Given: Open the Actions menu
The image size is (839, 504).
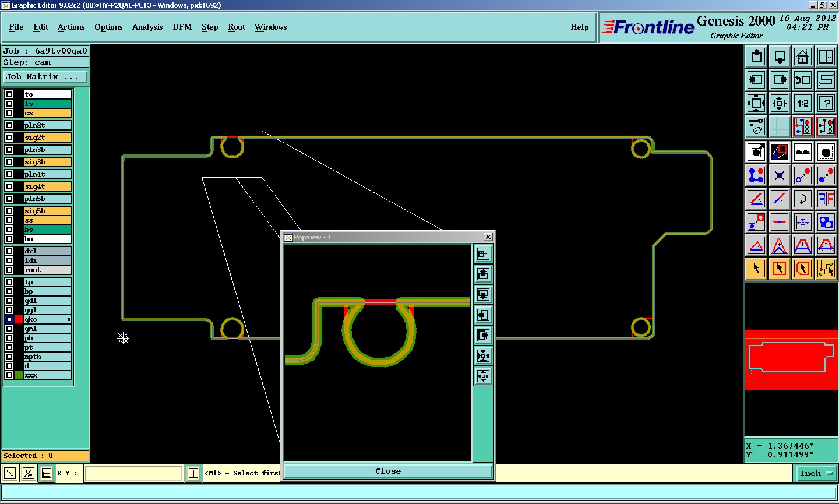Looking at the screenshot, I should [x=71, y=27].
